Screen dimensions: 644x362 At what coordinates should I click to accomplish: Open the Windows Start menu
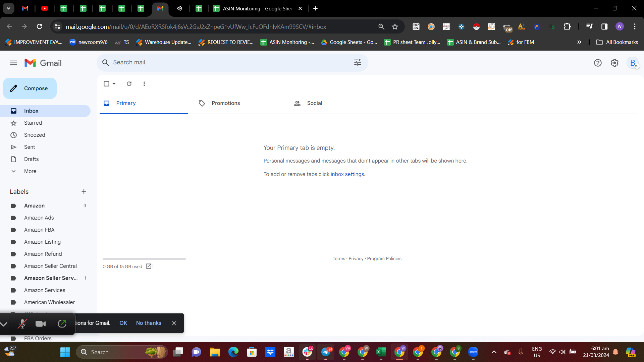[x=65, y=352]
